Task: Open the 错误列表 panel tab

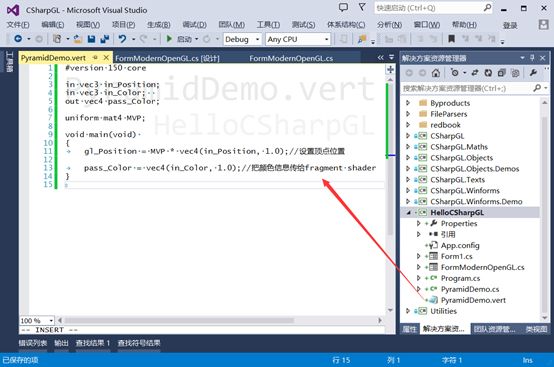Action: (33, 343)
